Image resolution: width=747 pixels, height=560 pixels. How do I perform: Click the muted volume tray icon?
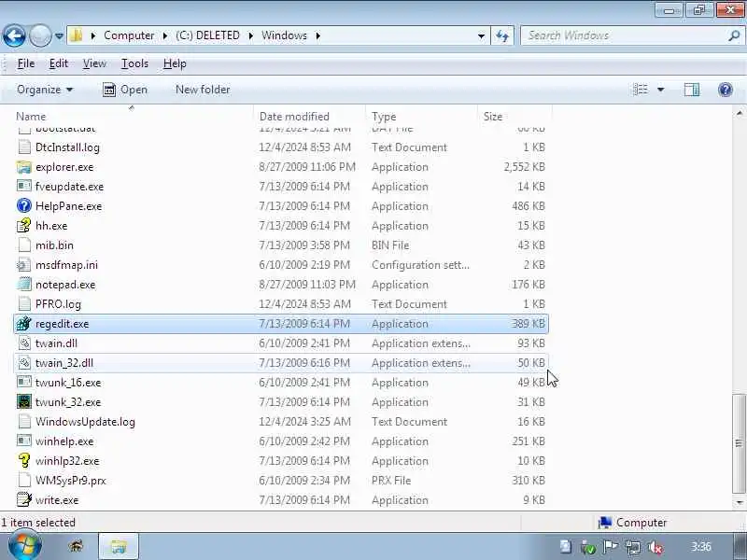point(655,547)
